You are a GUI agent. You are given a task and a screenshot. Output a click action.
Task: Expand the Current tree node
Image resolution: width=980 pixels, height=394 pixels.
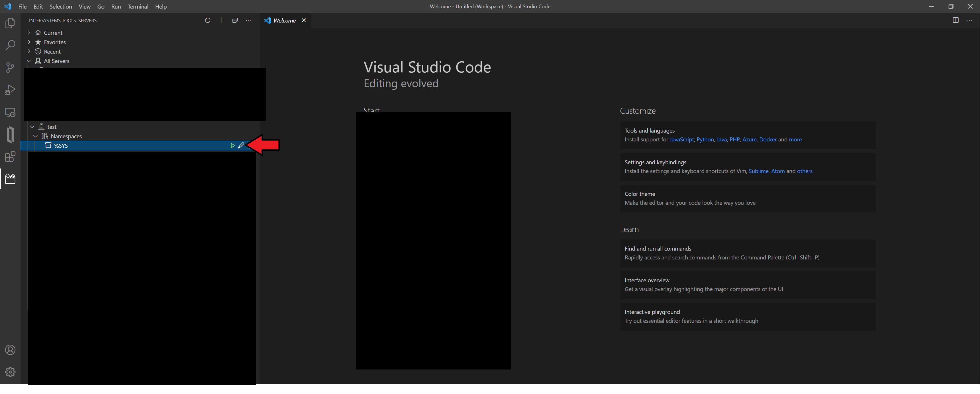(x=29, y=33)
